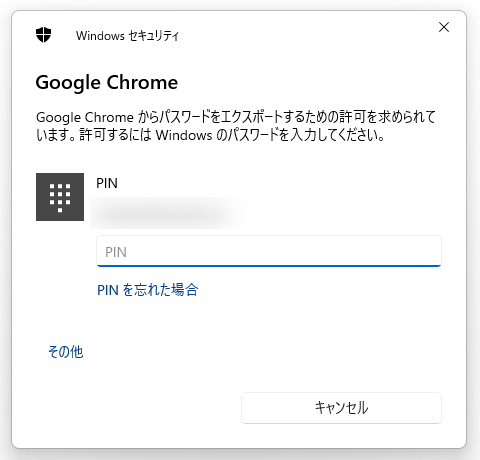Click the second line mentioning Windows のパスワード
480x460 pixels.
click(210, 135)
